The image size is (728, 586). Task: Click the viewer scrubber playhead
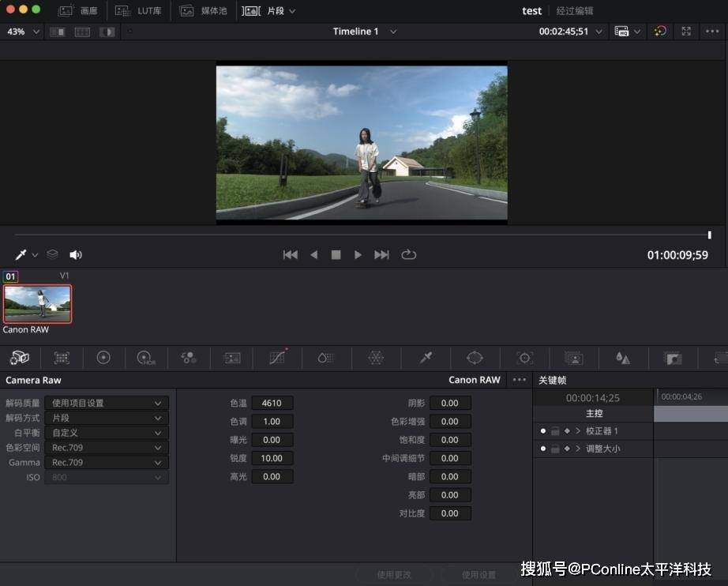pyautogui.click(x=709, y=235)
